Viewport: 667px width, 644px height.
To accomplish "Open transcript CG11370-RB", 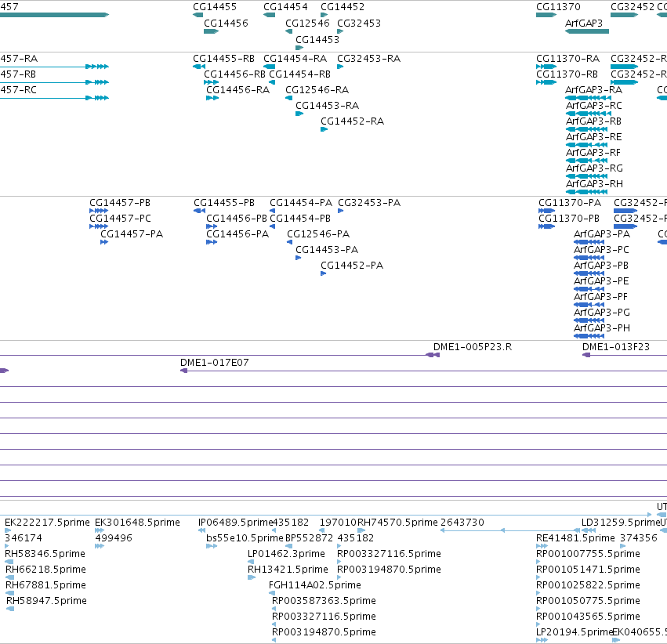I will (567, 74).
